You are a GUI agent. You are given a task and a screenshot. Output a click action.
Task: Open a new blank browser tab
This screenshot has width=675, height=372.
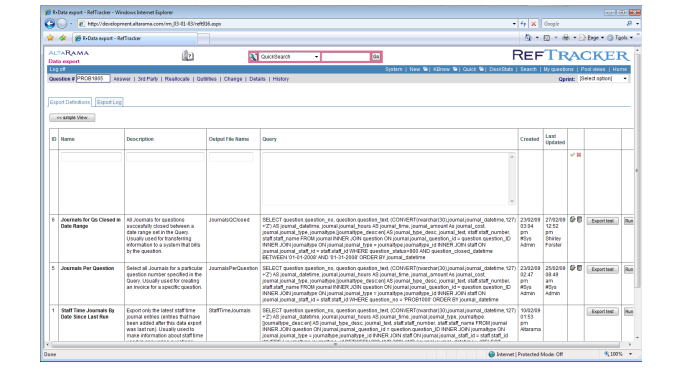(x=204, y=39)
